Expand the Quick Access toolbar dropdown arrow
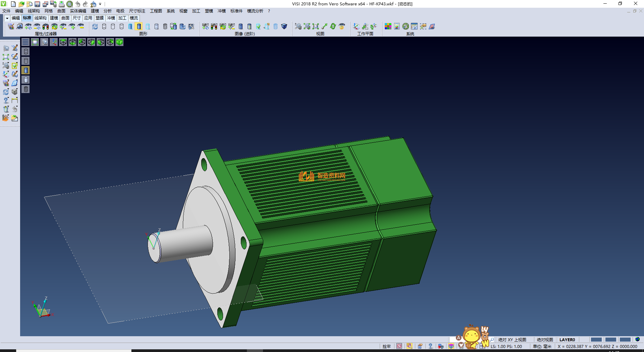The height and width of the screenshot is (352, 644). 100,4
